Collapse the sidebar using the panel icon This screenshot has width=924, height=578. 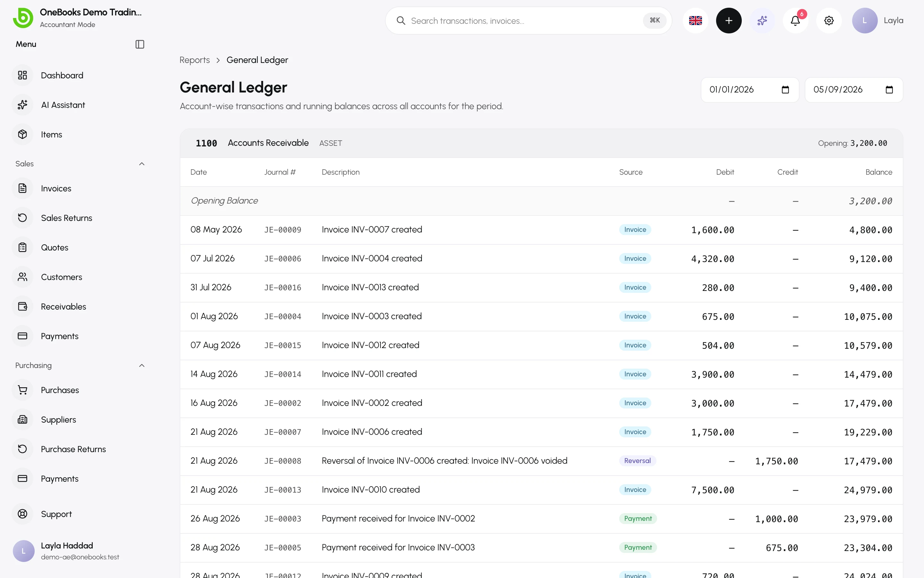(x=140, y=44)
